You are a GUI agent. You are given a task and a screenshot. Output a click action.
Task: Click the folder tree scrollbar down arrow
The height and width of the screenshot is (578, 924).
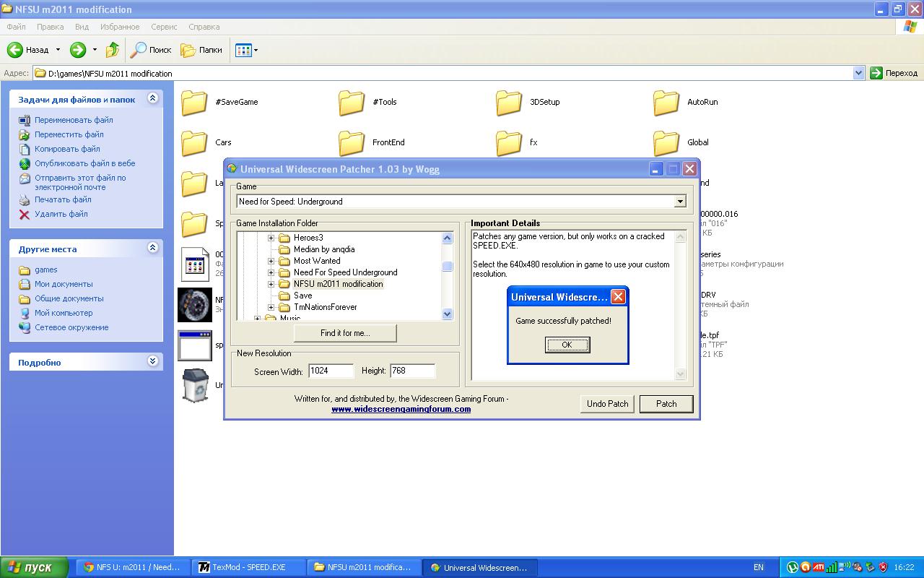tap(447, 314)
